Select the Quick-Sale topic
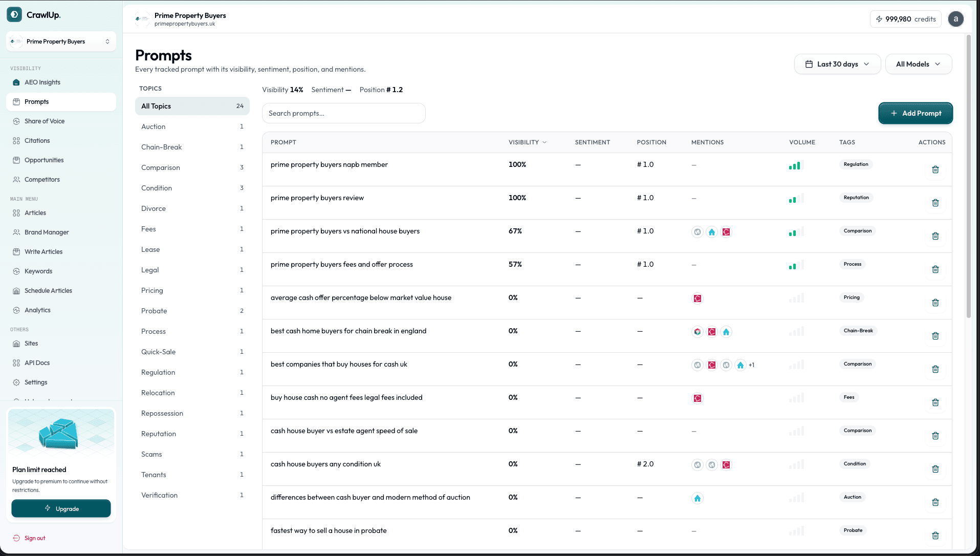 tap(192, 352)
